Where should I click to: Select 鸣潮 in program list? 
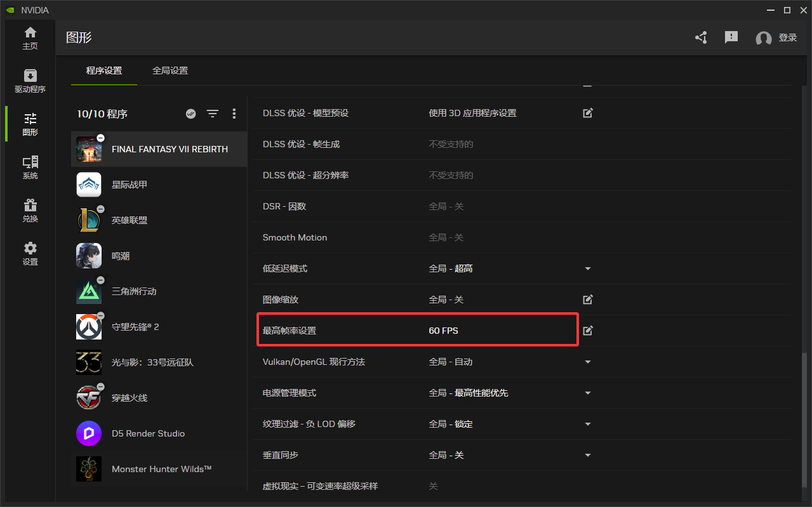click(159, 256)
